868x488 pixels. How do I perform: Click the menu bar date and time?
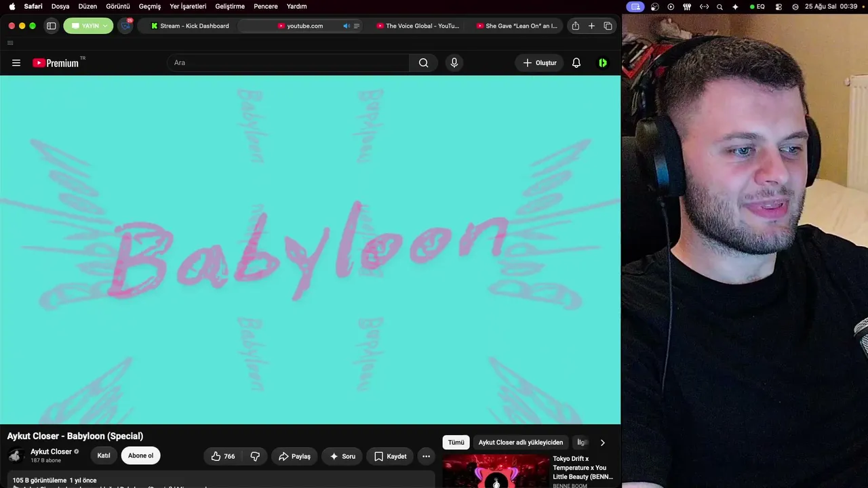pos(831,6)
